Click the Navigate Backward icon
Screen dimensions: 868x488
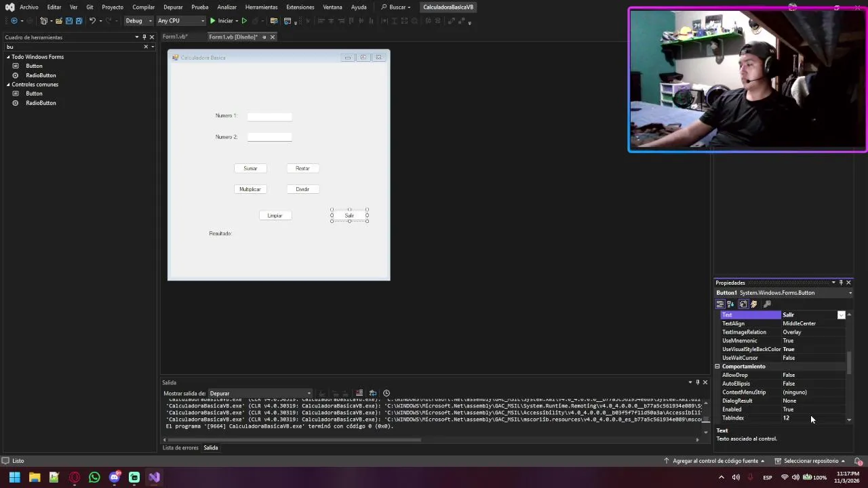(x=14, y=21)
